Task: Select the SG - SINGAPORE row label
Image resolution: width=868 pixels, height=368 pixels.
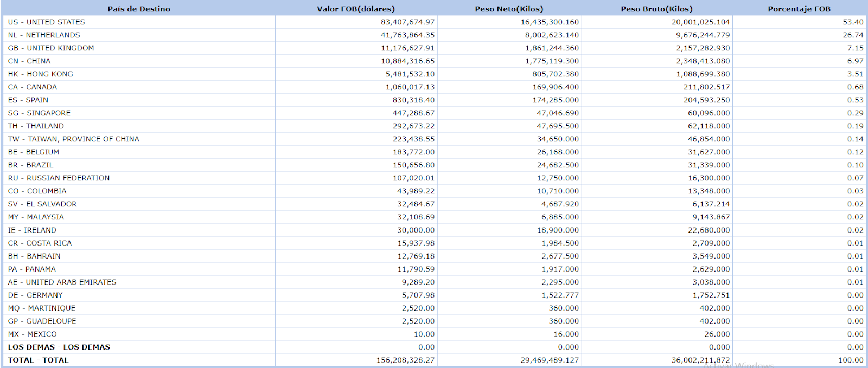Action: pos(39,113)
